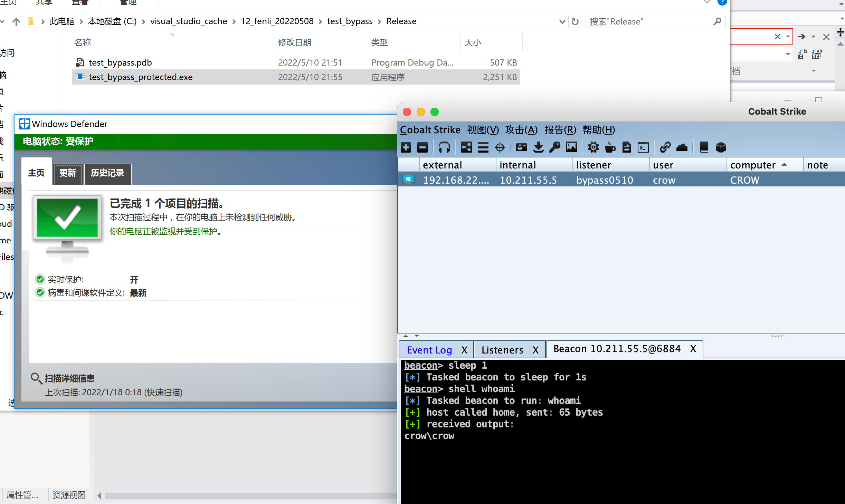This screenshot has width=845, height=504.
Task: Expand the replace field dropdown arrow
Action: click(788, 54)
